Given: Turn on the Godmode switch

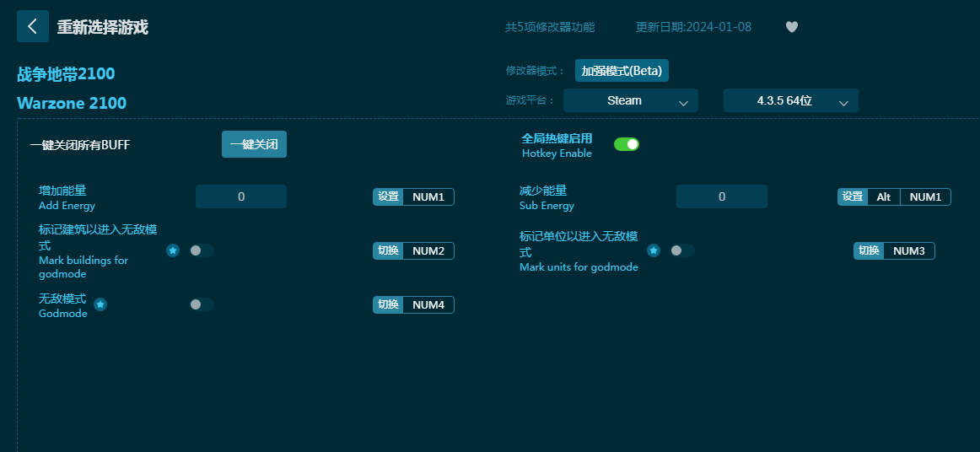Looking at the screenshot, I should (x=202, y=304).
